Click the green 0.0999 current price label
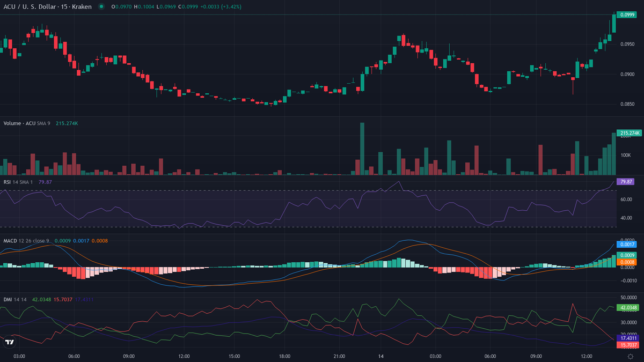This screenshot has width=644, height=362. point(626,15)
